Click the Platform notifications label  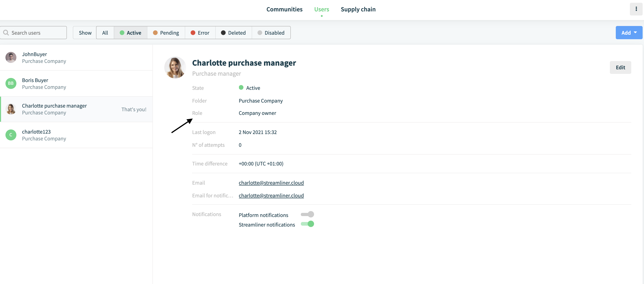tap(263, 215)
